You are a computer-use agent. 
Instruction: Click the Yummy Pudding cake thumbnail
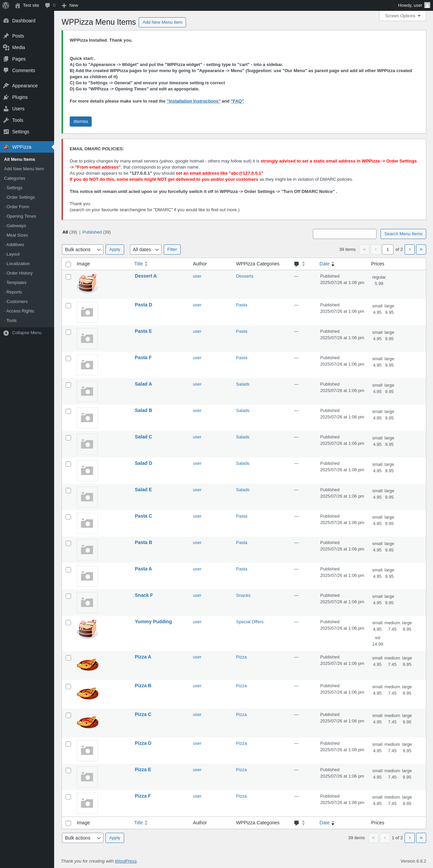coord(87,629)
